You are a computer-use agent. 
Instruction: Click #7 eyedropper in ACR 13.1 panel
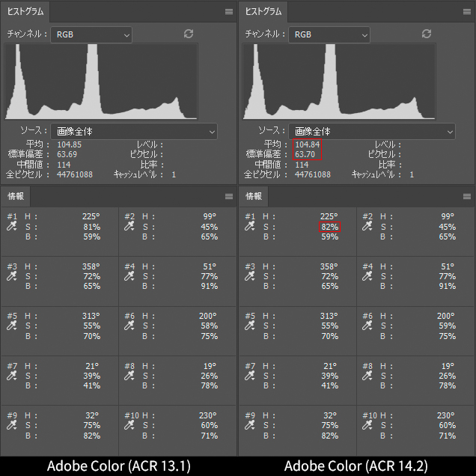(11, 376)
